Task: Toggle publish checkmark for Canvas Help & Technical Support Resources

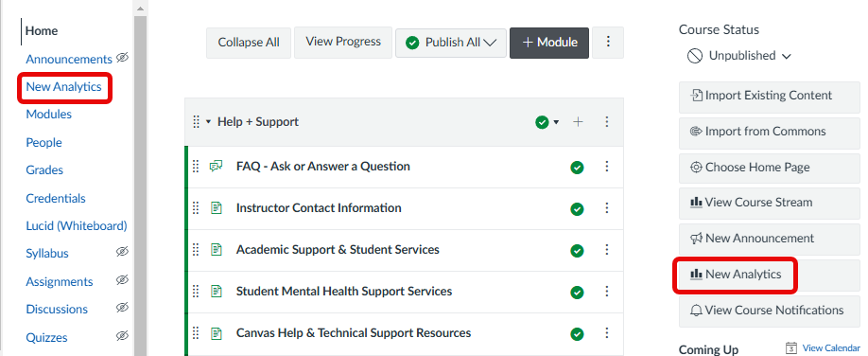Action: point(577,334)
